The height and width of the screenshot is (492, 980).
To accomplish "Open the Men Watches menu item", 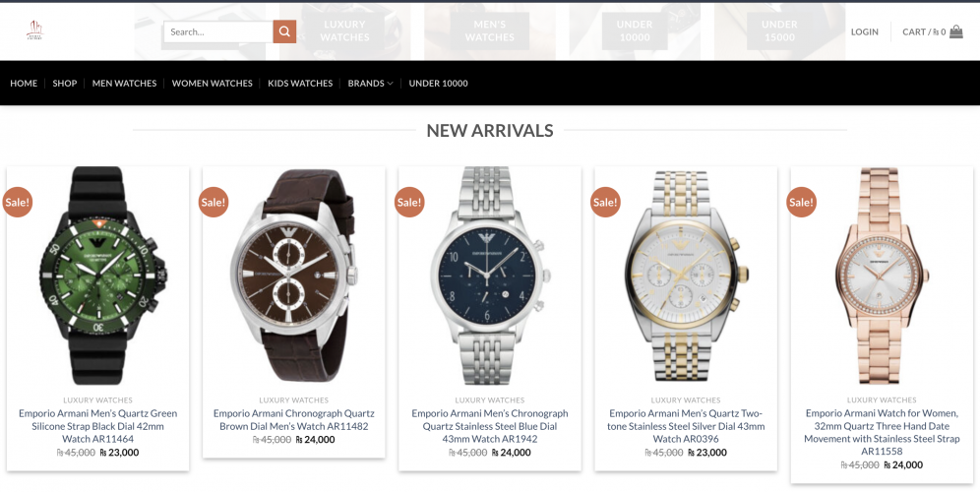I will pyautogui.click(x=124, y=83).
